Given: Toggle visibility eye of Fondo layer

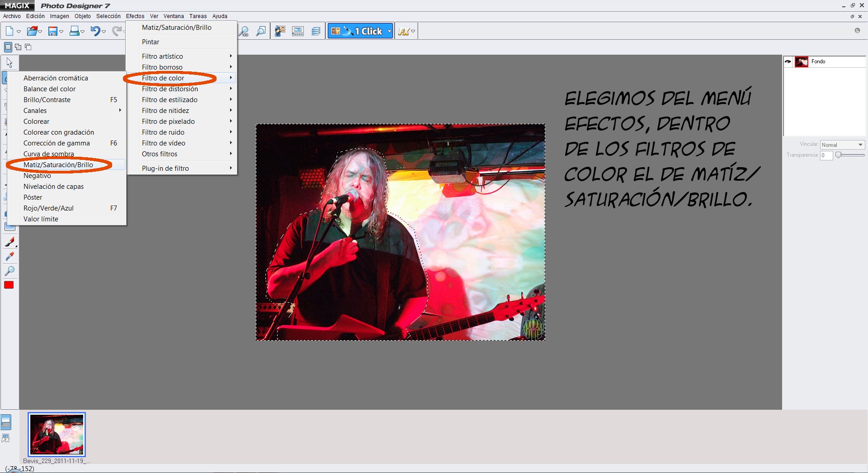Looking at the screenshot, I should pos(788,61).
